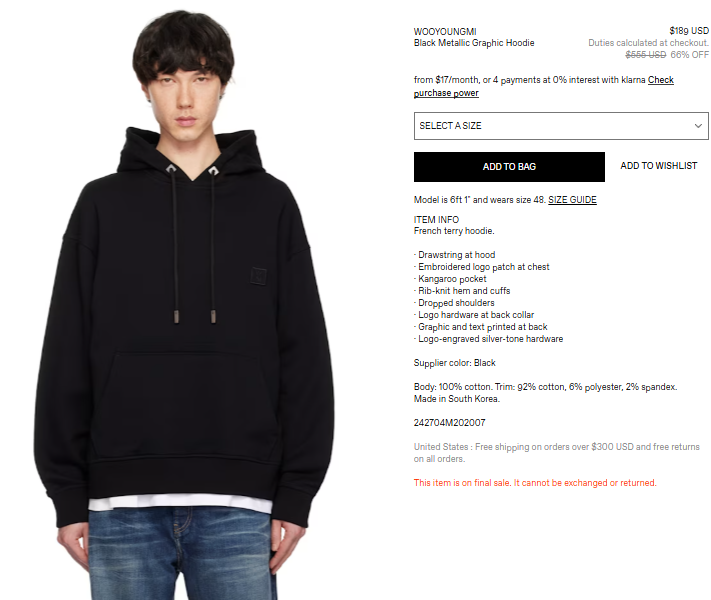Click the product code 242704M202007

point(449,423)
